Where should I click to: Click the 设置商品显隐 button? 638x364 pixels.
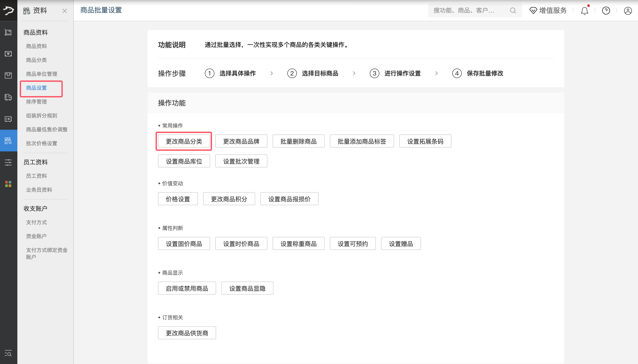[x=247, y=289]
